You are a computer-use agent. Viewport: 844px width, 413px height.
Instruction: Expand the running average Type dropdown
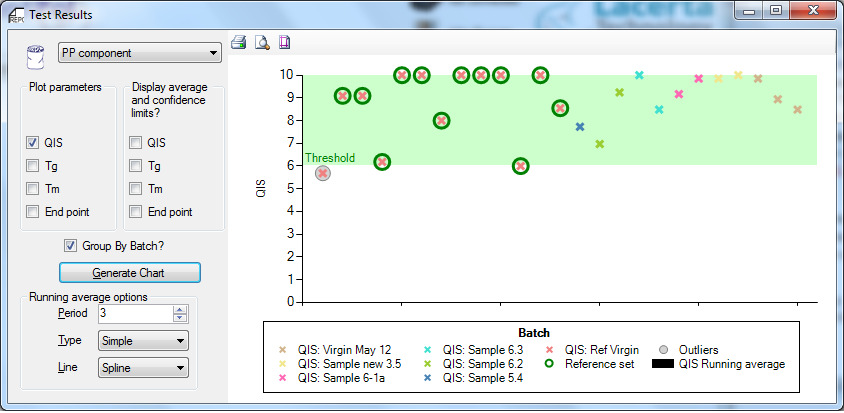143,341
